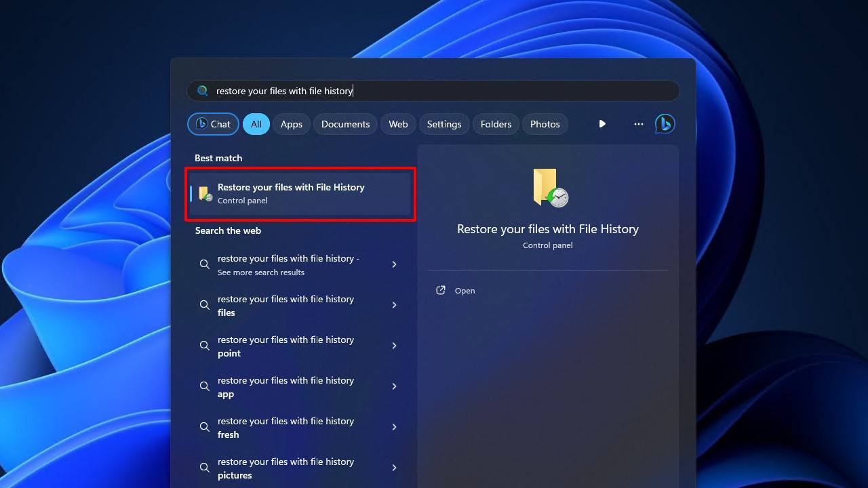Click magnifier icon beside 'file history pictures'
Viewport: 868px width, 488px height.
click(204, 468)
